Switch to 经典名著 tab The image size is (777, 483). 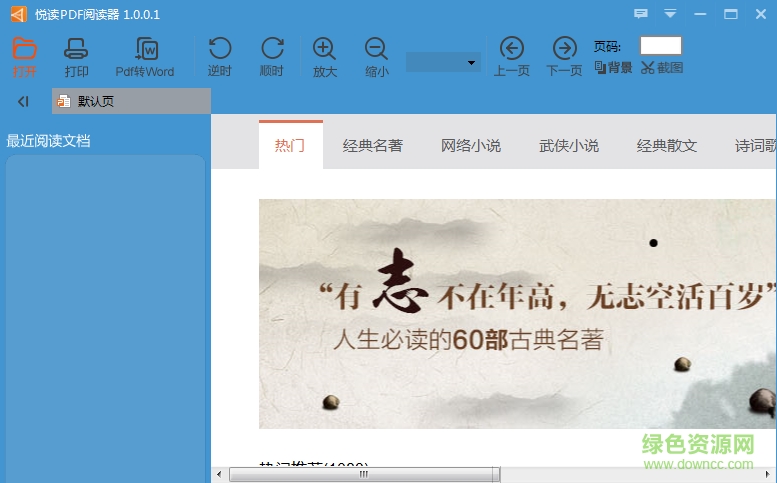(372, 145)
